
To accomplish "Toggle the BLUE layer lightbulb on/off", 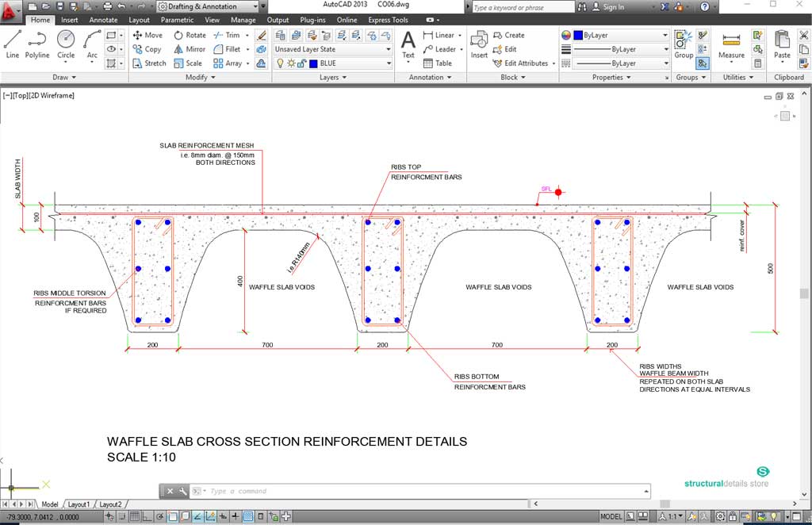I will [280, 63].
